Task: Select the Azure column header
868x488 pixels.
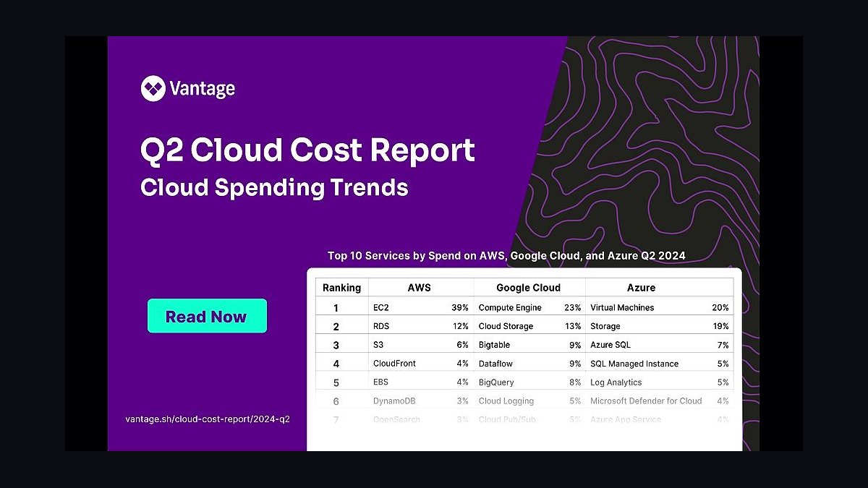Action: coord(641,288)
